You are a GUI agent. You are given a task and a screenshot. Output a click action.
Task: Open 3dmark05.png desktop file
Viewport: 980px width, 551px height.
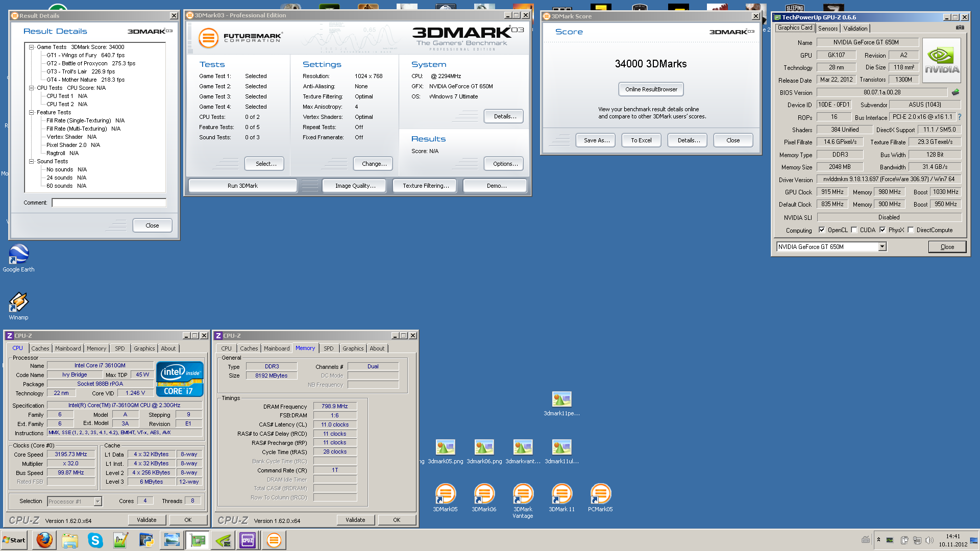pyautogui.click(x=446, y=452)
